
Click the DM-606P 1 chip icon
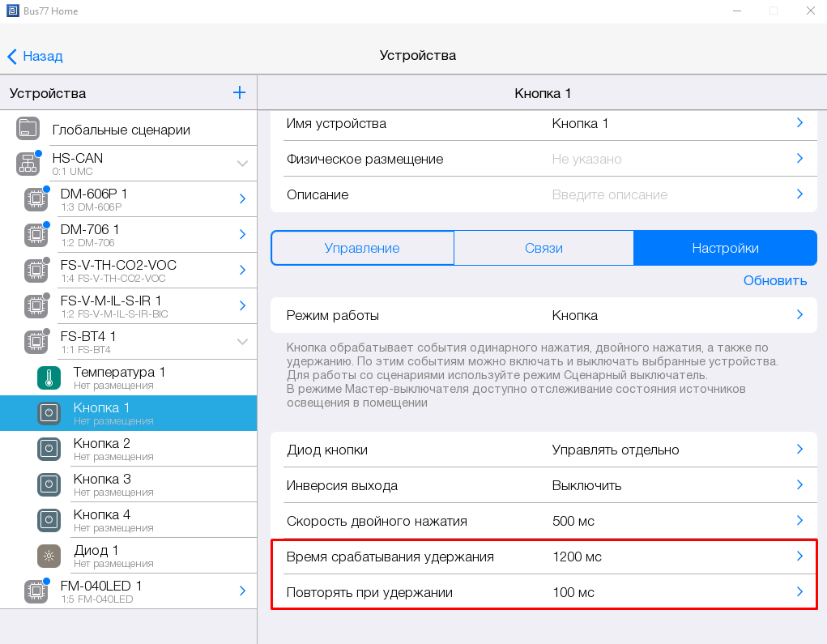[x=35, y=199]
